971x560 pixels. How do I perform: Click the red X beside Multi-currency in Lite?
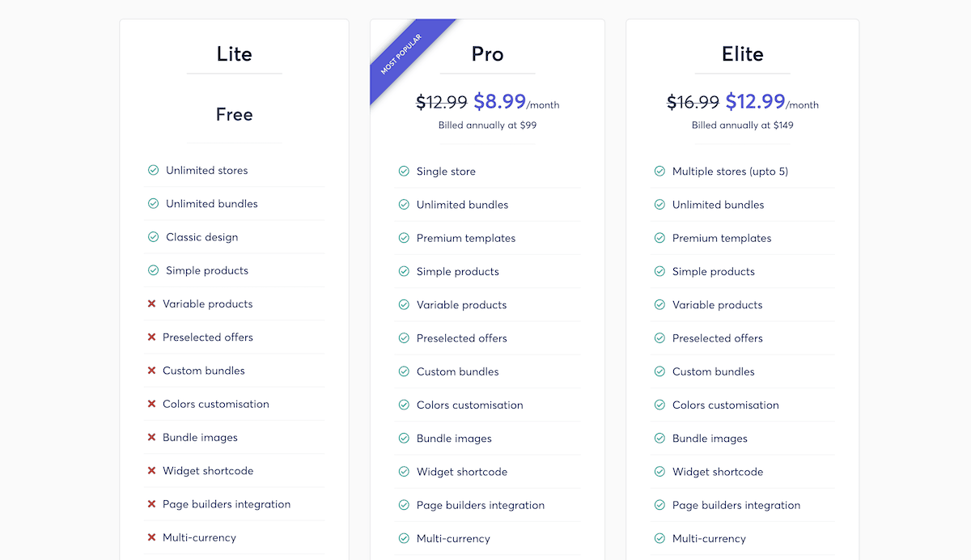[x=151, y=537]
